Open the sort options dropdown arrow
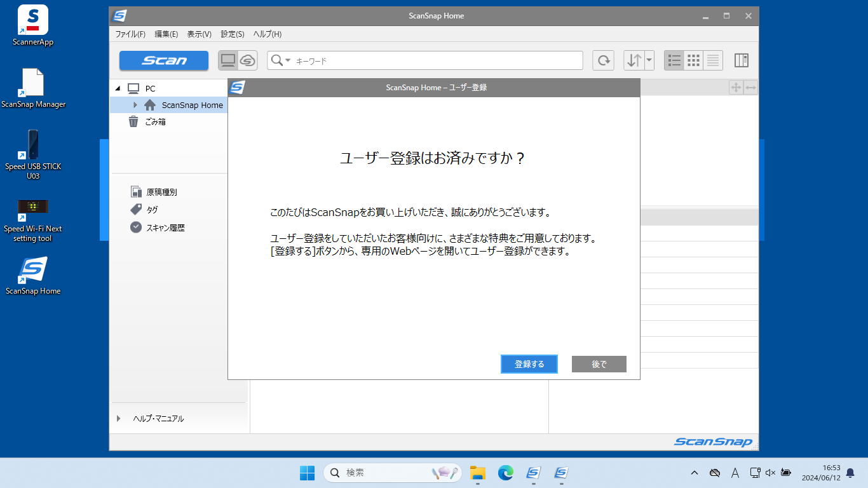 [649, 60]
